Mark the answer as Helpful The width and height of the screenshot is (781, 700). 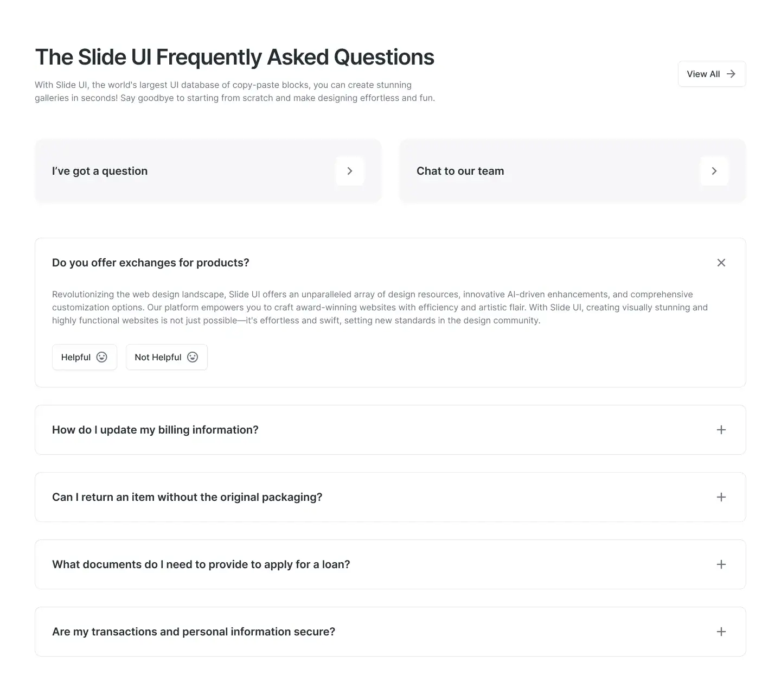click(76, 357)
